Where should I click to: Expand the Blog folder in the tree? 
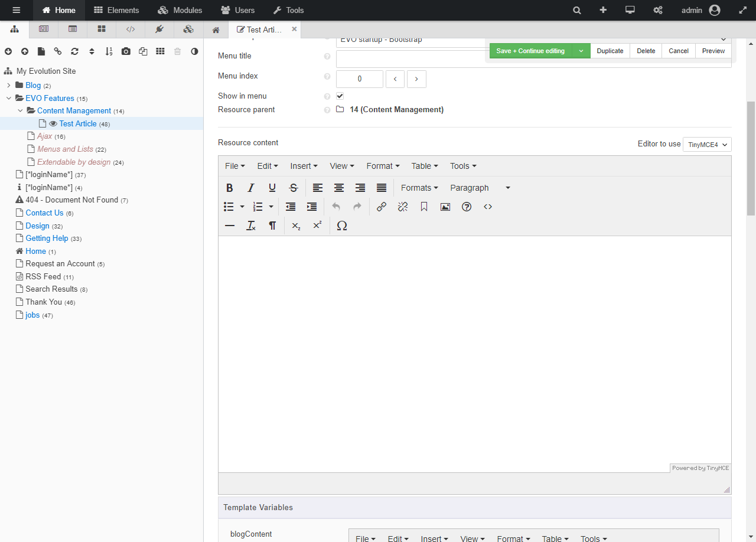[8, 85]
